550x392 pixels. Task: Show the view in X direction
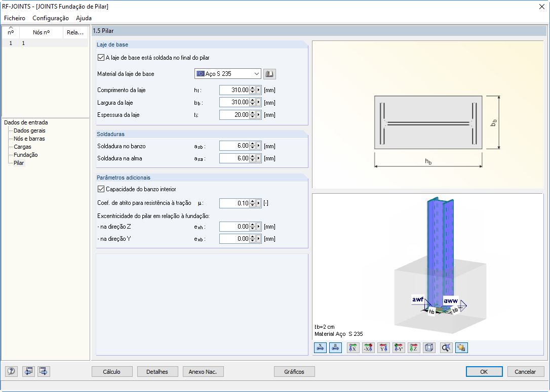click(353, 348)
